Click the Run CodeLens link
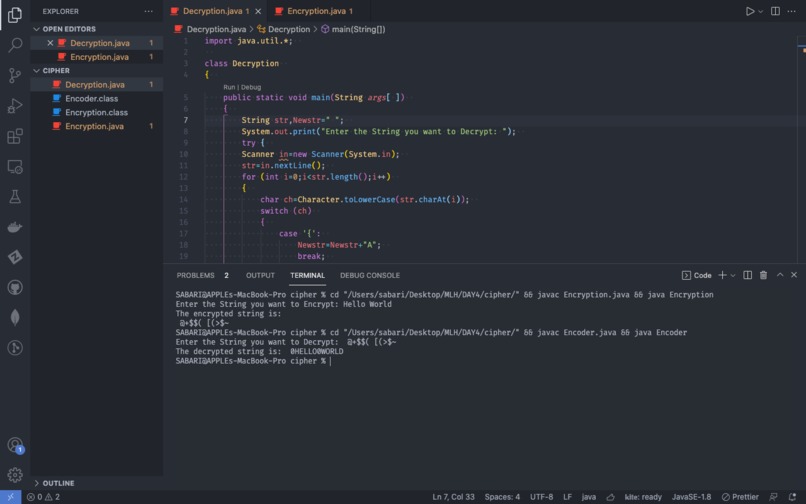The height and width of the screenshot is (504, 806). click(229, 87)
